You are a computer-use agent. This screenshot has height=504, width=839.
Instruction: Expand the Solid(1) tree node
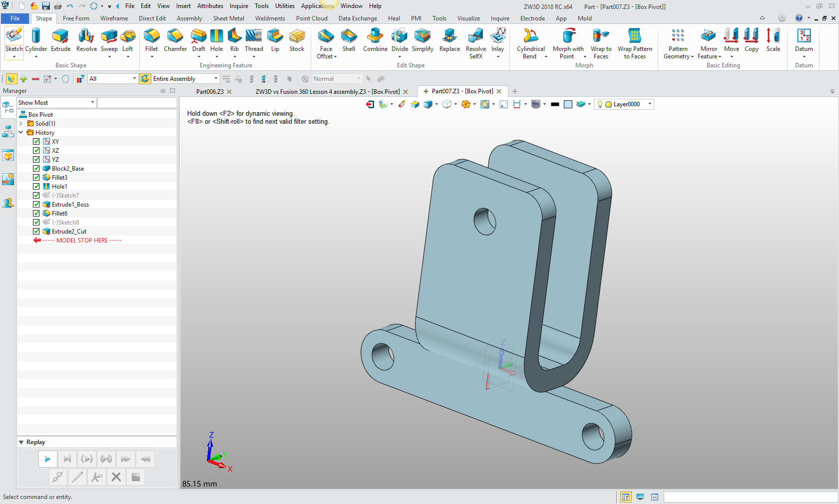tap(21, 124)
